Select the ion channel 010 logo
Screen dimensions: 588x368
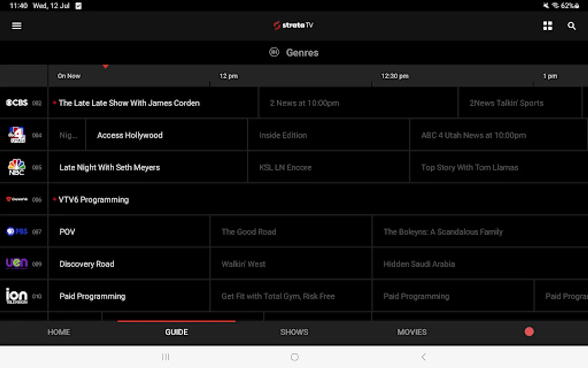[17, 296]
